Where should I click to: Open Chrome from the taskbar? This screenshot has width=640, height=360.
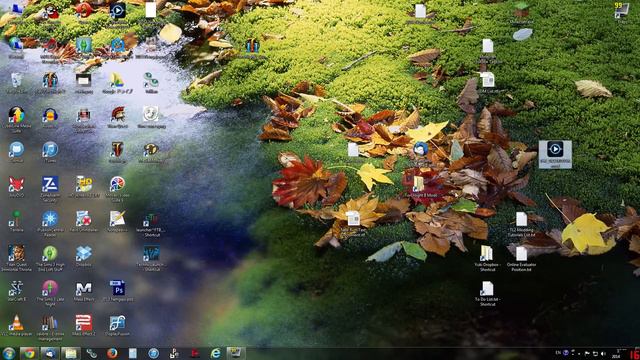[29, 353]
